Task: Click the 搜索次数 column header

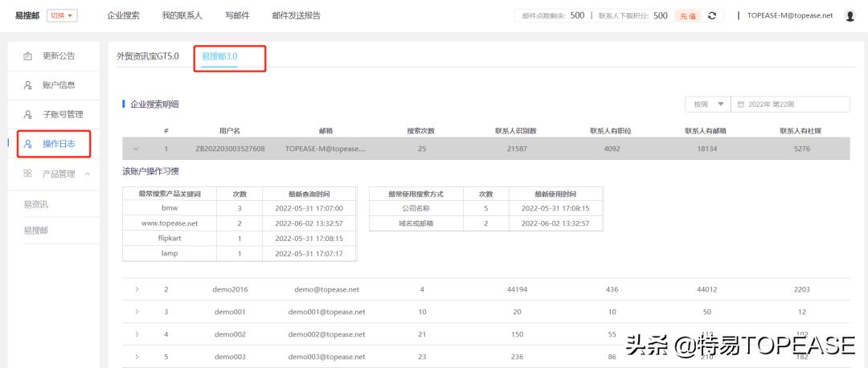Action: (x=420, y=131)
